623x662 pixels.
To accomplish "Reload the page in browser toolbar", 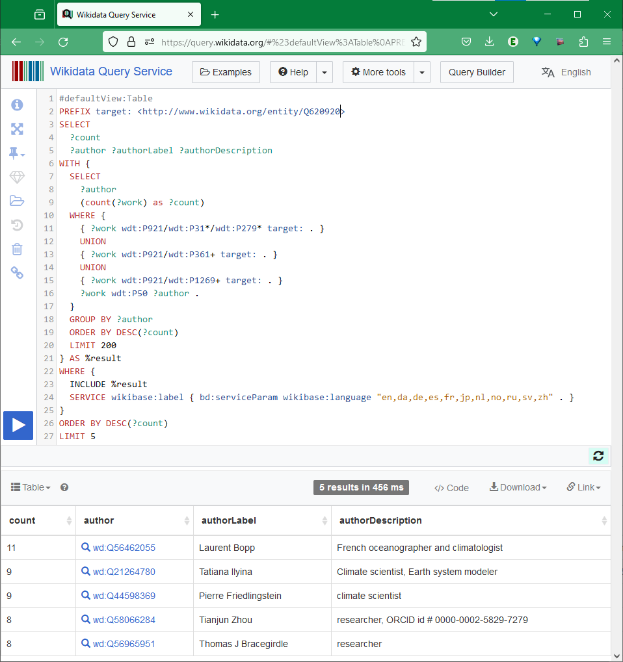I will coord(63,42).
